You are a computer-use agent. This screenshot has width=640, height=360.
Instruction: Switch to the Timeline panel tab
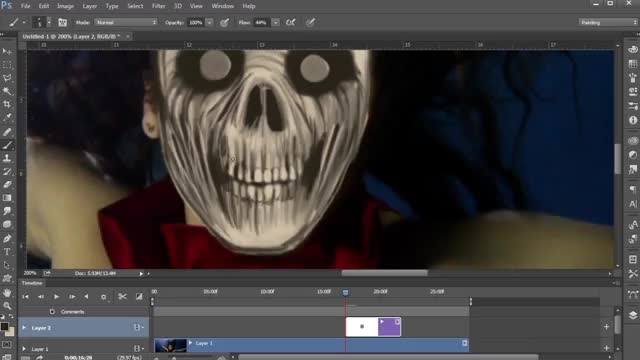tap(32, 283)
